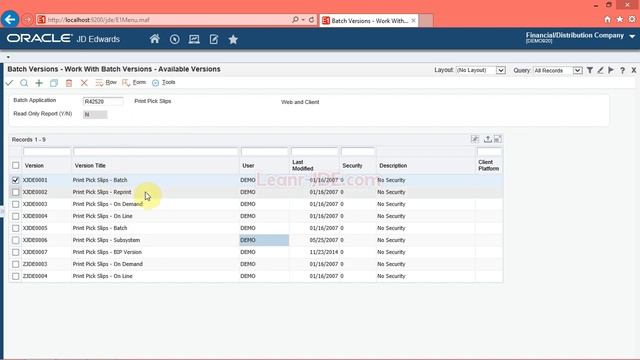Click the Copy toolbar icon

53,83
